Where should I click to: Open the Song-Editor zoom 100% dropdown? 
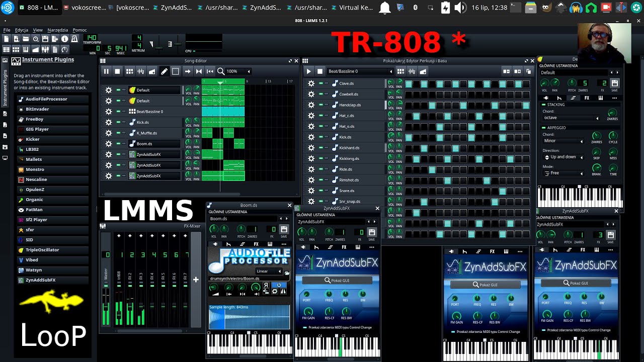[238, 71]
